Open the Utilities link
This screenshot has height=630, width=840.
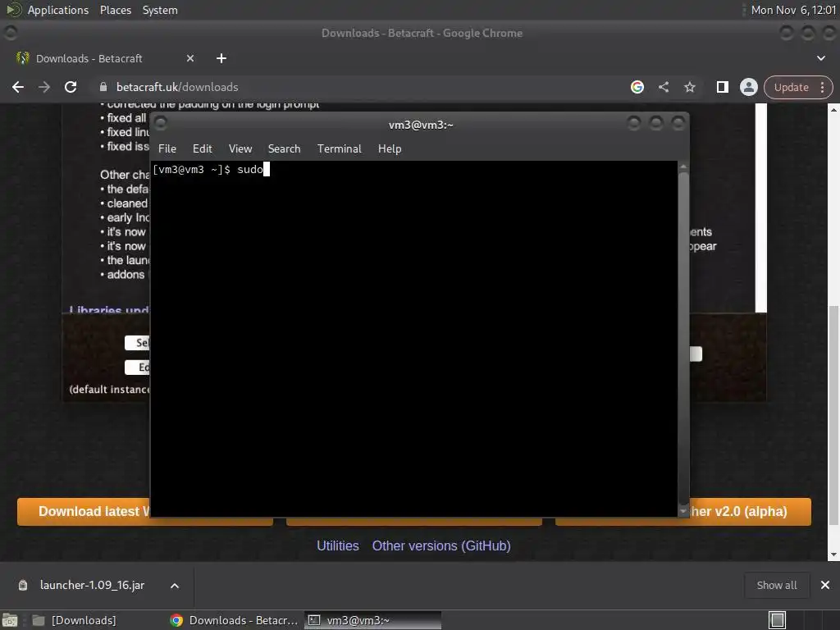[x=337, y=546]
